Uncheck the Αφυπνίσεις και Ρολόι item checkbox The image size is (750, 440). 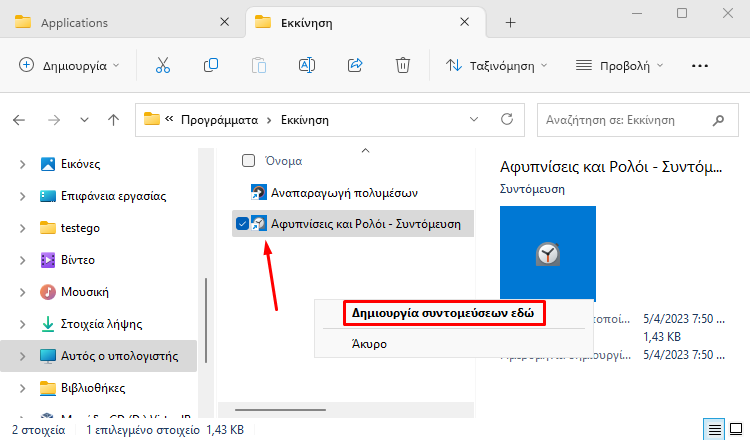tap(243, 223)
